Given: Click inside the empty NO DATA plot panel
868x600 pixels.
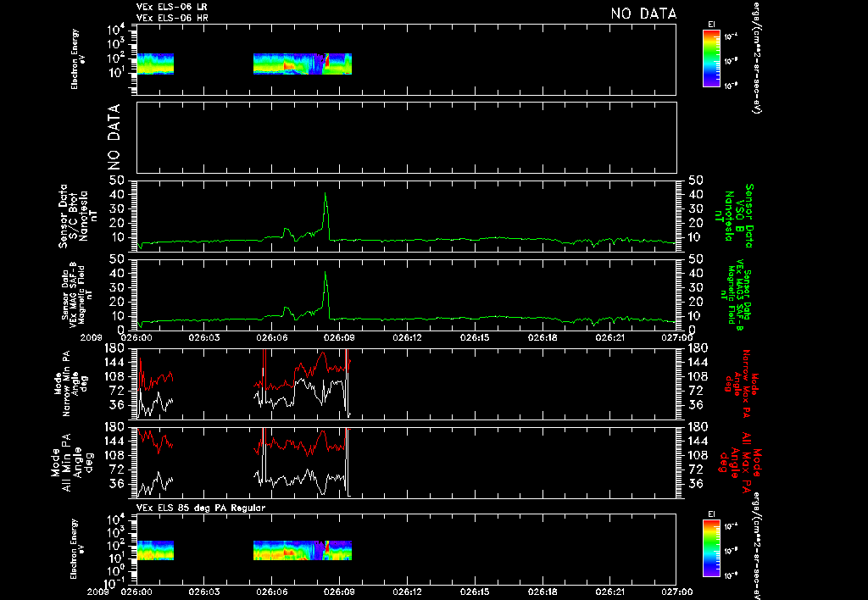Looking at the screenshot, I should click(x=406, y=137).
